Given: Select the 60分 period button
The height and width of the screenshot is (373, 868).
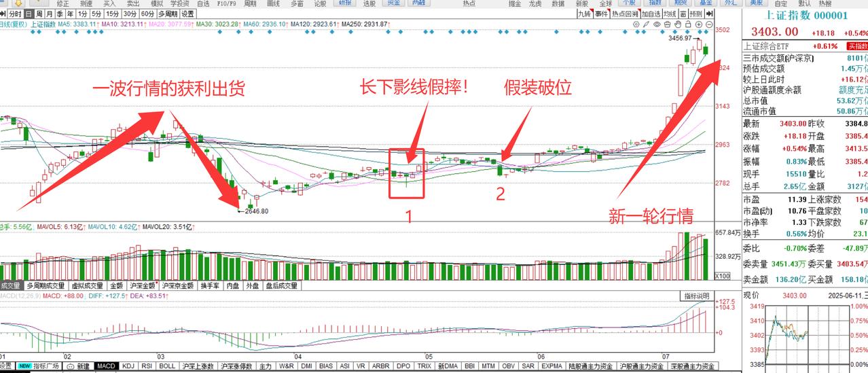Looking at the screenshot, I should coord(147,14).
